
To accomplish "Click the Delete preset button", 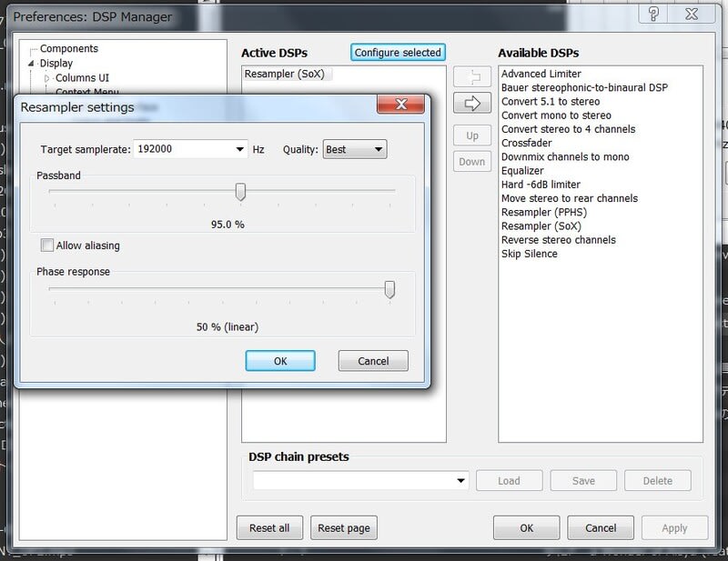I will coord(657,481).
